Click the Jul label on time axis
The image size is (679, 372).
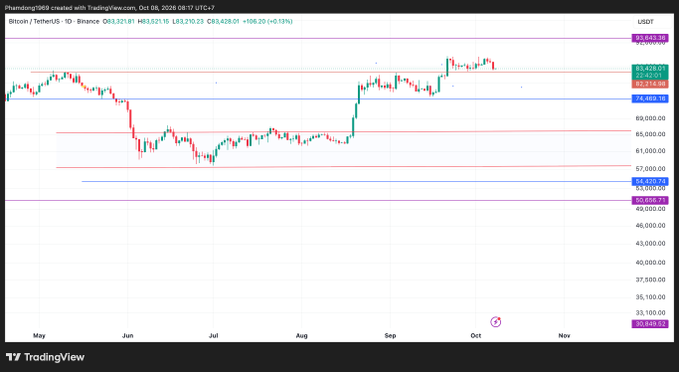coord(213,336)
